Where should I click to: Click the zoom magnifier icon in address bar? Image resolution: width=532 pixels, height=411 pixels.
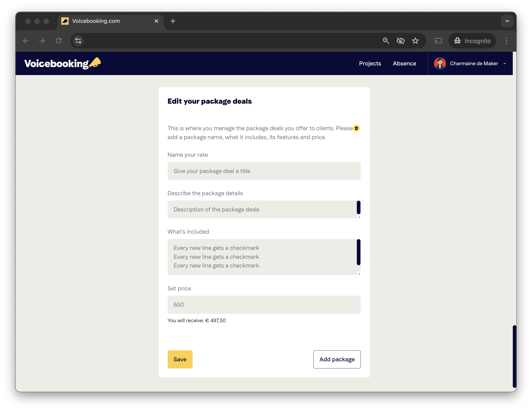click(386, 41)
